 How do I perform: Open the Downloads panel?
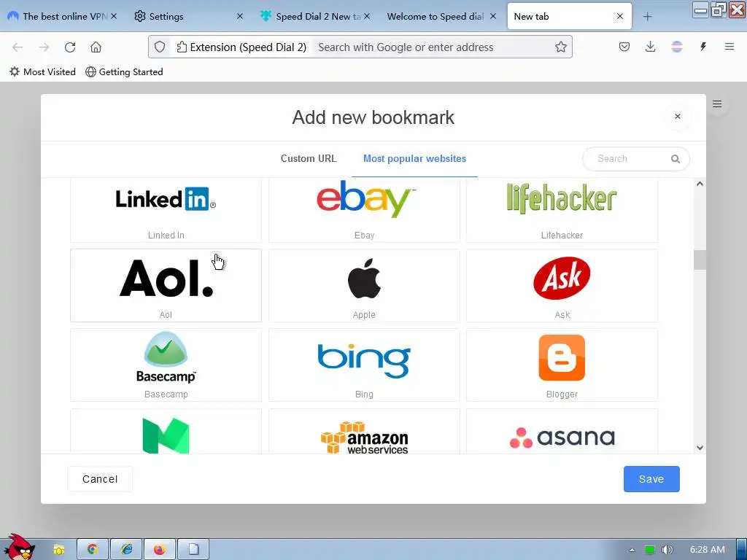[x=650, y=47]
